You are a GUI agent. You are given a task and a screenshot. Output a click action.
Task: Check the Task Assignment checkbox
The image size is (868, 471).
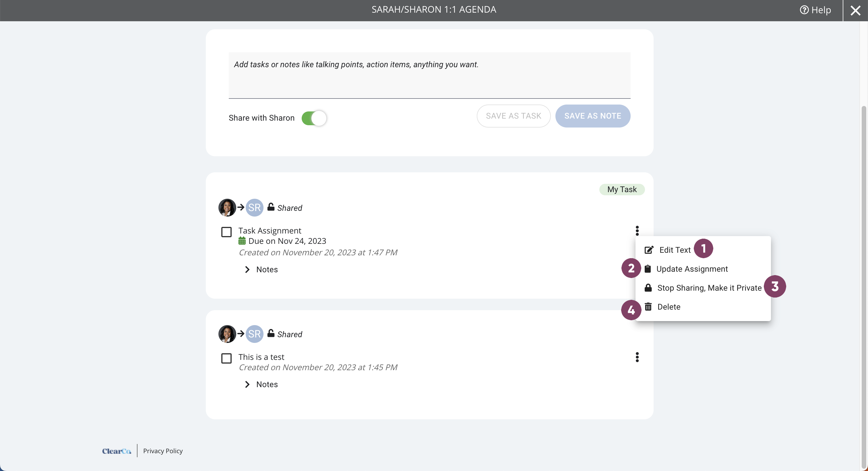pos(226,232)
